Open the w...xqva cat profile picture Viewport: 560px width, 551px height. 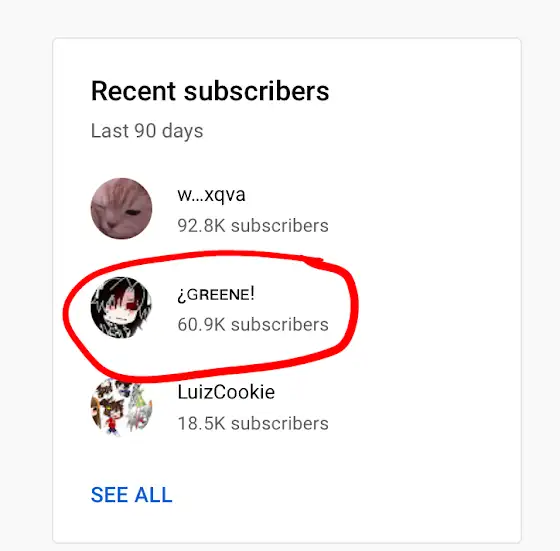click(121, 209)
